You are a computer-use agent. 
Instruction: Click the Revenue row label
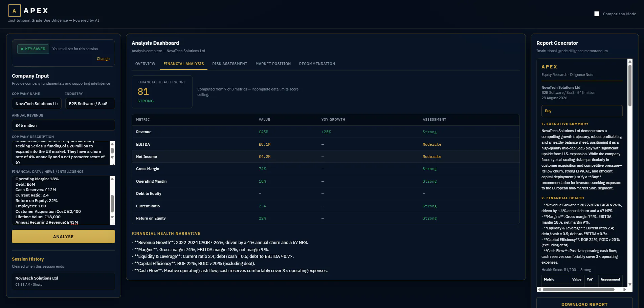pos(144,132)
